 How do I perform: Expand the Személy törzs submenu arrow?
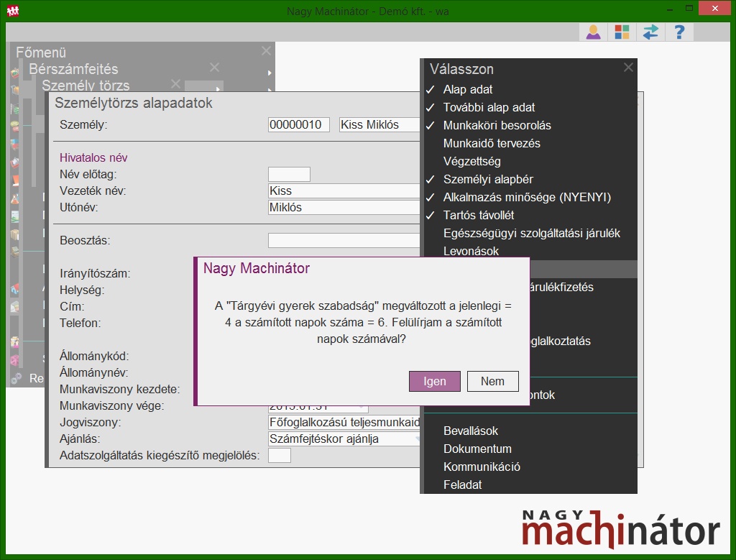pyautogui.click(x=218, y=88)
